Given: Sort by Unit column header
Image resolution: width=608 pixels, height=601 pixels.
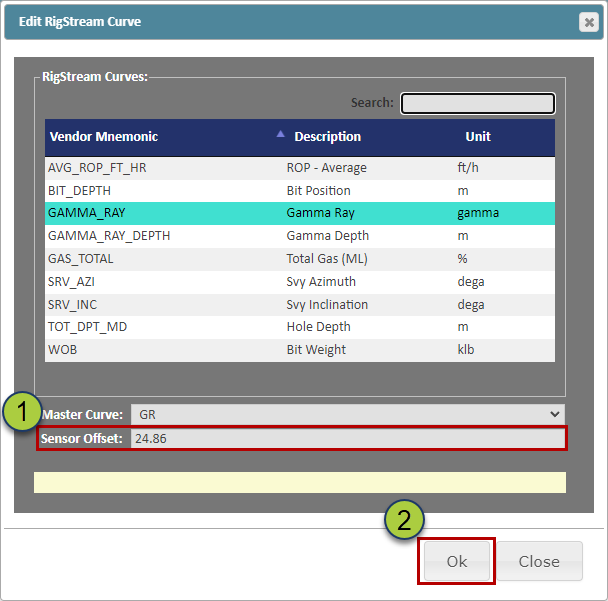Looking at the screenshot, I should (478, 136).
